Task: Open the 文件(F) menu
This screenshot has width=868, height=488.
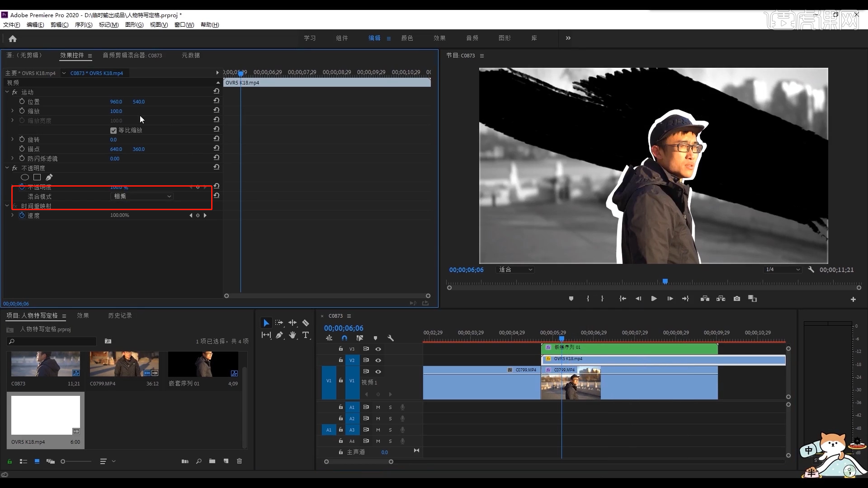Action: click(12, 24)
